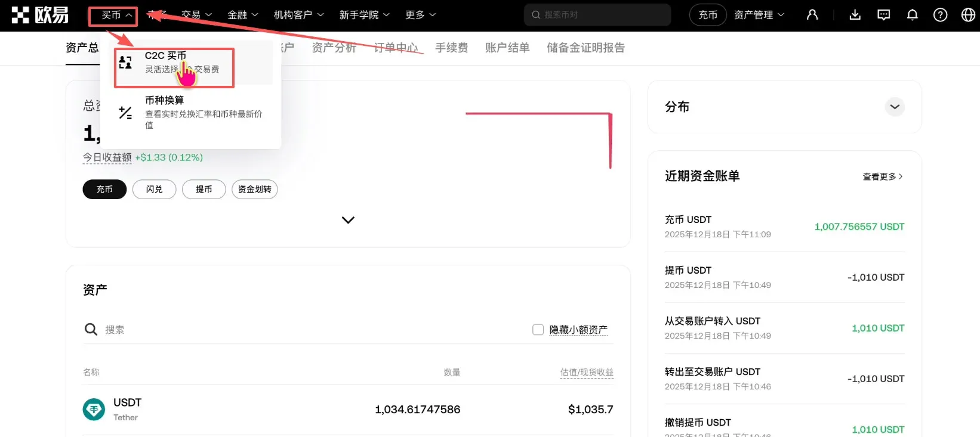Click the 今日收益额 label
The height and width of the screenshot is (437, 980).
107,157
